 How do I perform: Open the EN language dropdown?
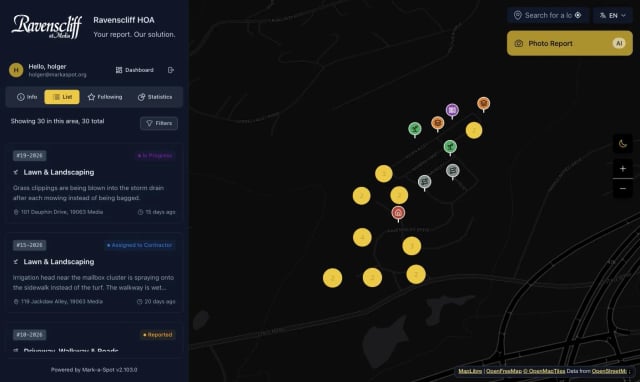click(613, 15)
